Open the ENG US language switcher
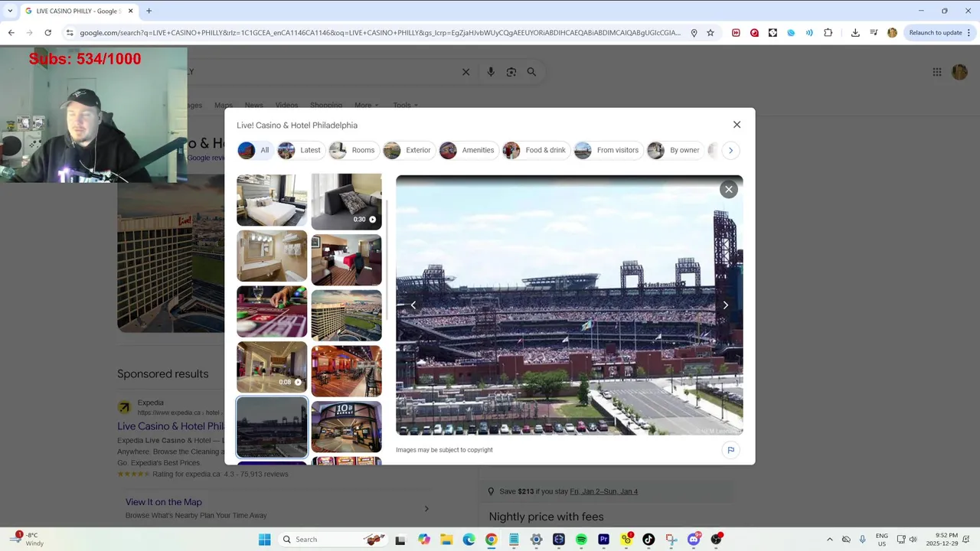The image size is (980, 551). [x=882, y=540]
